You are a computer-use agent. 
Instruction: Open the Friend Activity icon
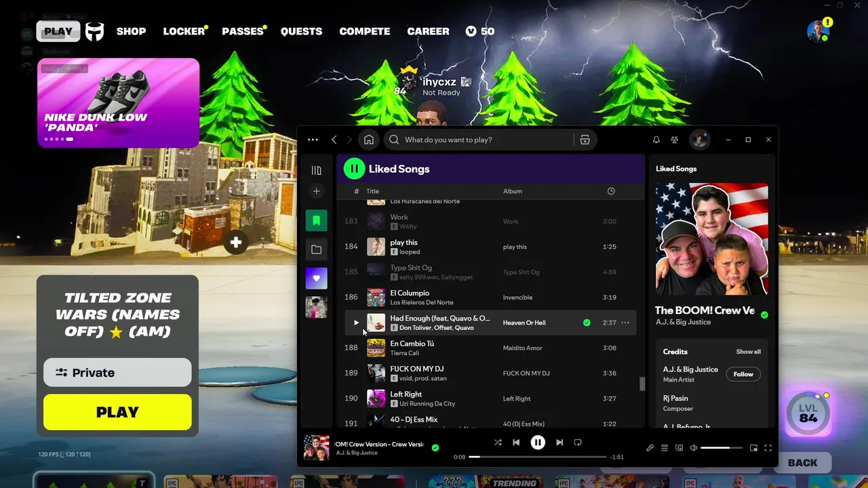675,140
